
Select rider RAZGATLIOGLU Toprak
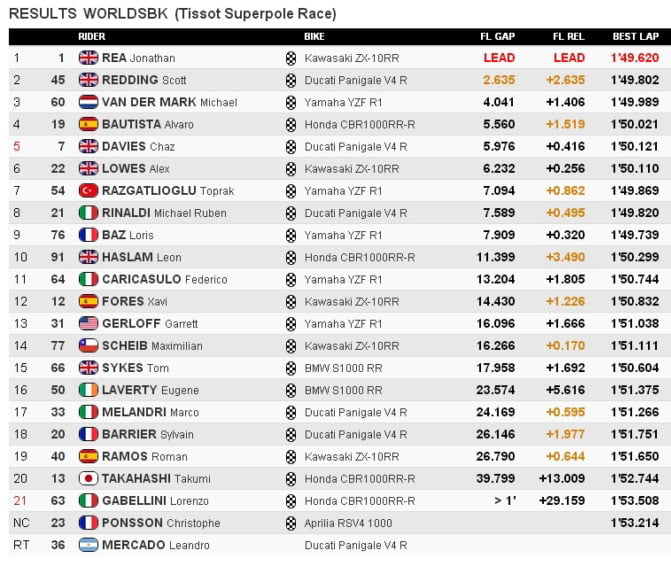[167, 190]
